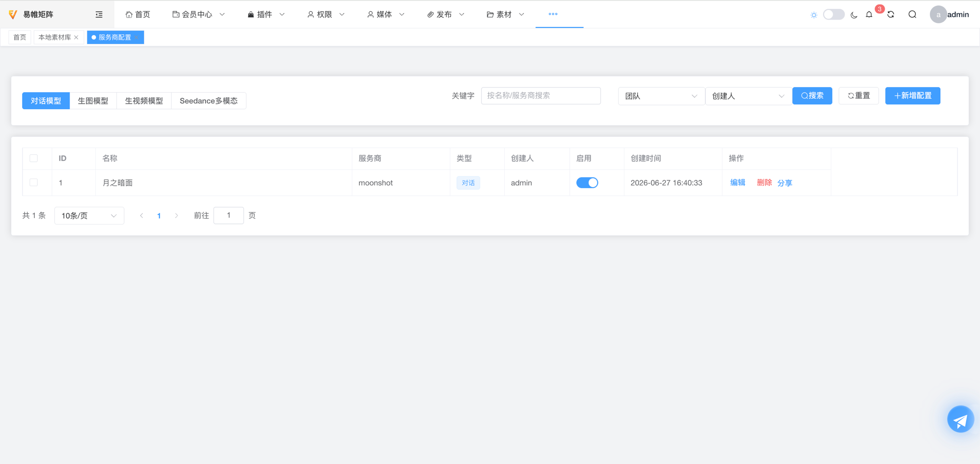This screenshot has height=464, width=980.
Task: Focus the 关键字 search input
Action: 541,96
